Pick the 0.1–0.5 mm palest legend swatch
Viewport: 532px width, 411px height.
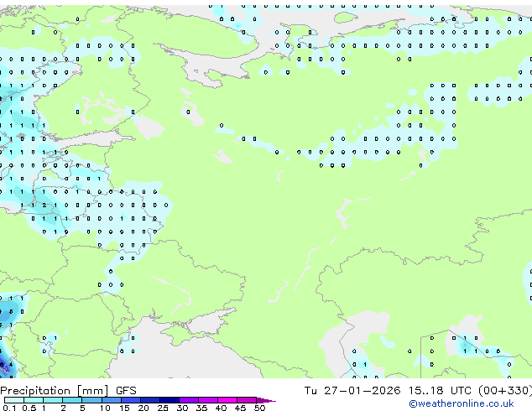(14, 400)
